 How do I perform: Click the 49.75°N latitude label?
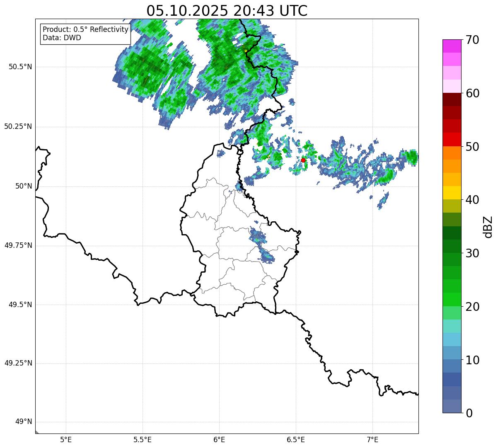[18, 245]
